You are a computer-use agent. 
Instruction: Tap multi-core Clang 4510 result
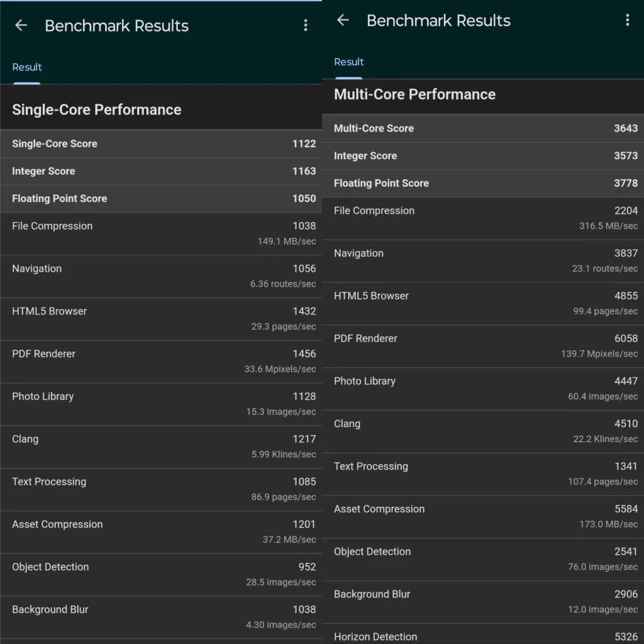[x=483, y=431]
